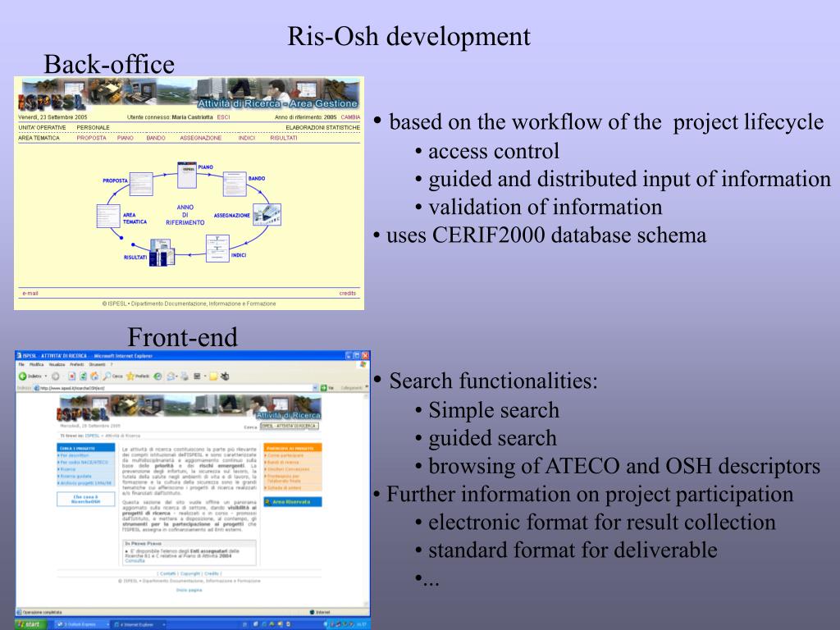Click the IE Refresh page icon
Screen dimensions: 840x630
[x=83, y=377]
